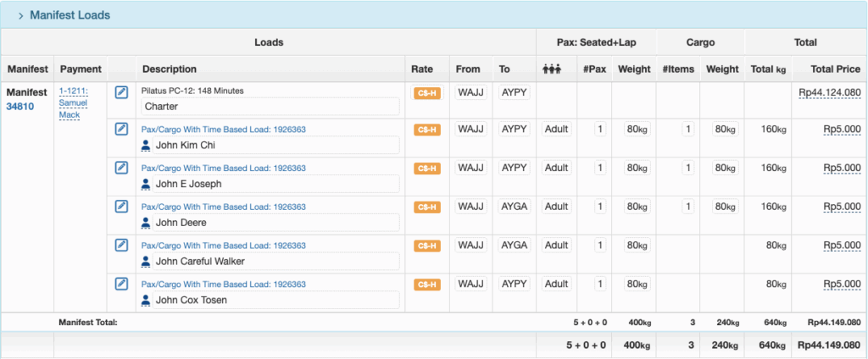The height and width of the screenshot is (359, 868).
Task: Click the C$-H rate badge on Charter row
Action: (427, 93)
